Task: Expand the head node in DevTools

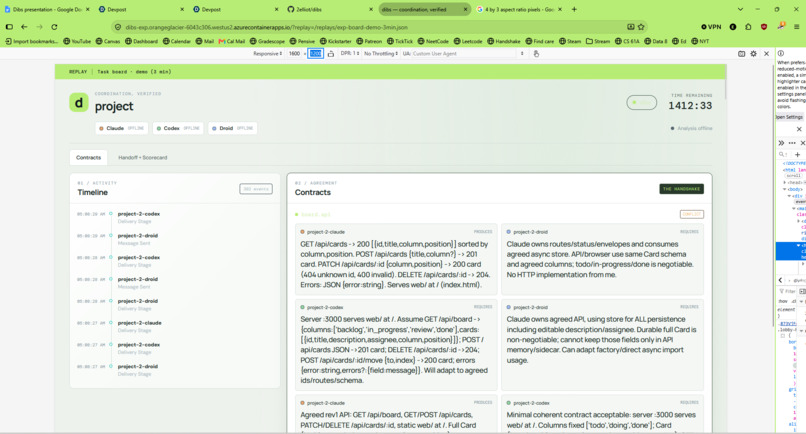Action: (785, 182)
